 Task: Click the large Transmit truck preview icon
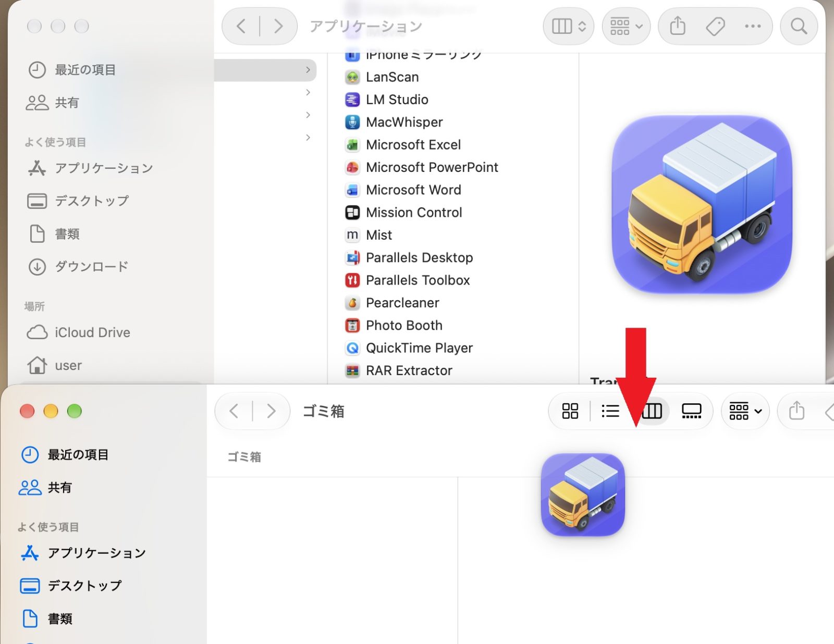702,204
